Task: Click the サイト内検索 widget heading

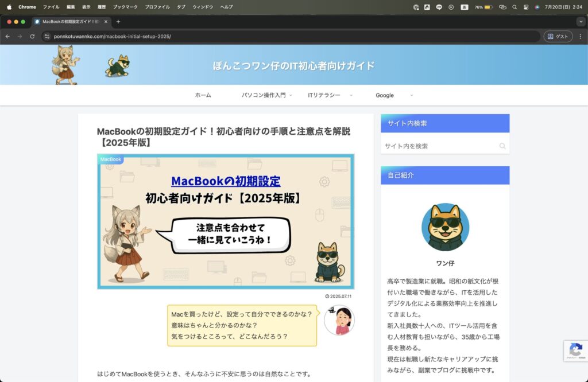Action: [x=445, y=123]
